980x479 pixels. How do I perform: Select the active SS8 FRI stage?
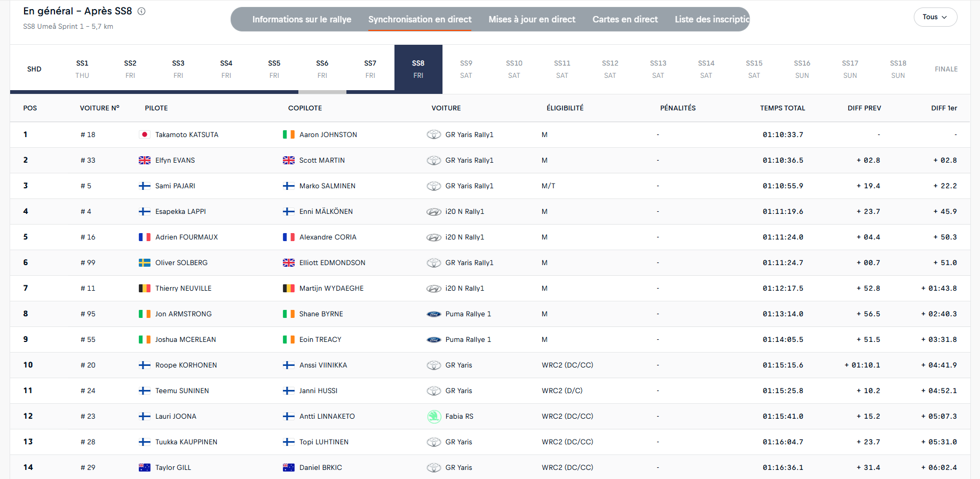click(418, 69)
